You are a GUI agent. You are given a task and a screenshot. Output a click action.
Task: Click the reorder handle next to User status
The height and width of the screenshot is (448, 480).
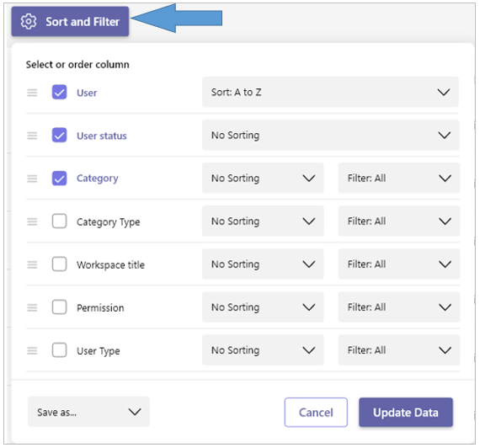pos(32,136)
